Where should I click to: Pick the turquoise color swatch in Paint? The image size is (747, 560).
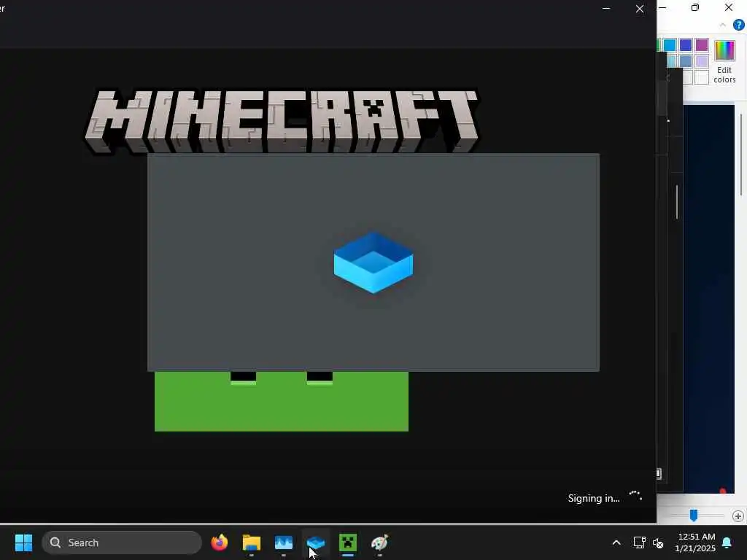coord(670,45)
